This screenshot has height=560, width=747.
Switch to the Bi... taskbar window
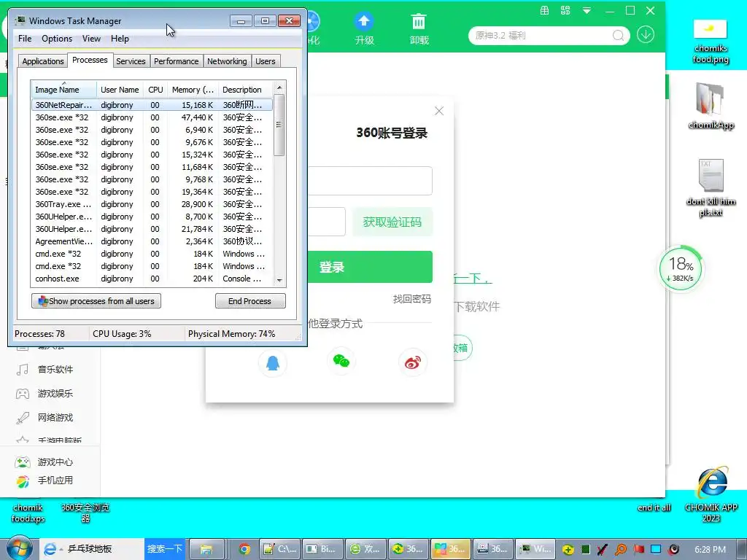click(323, 549)
